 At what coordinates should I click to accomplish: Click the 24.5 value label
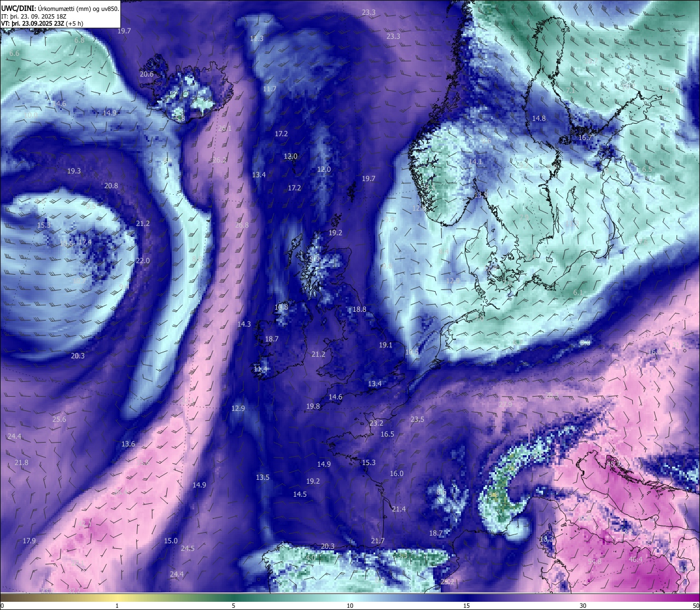pyautogui.click(x=188, y=549)
